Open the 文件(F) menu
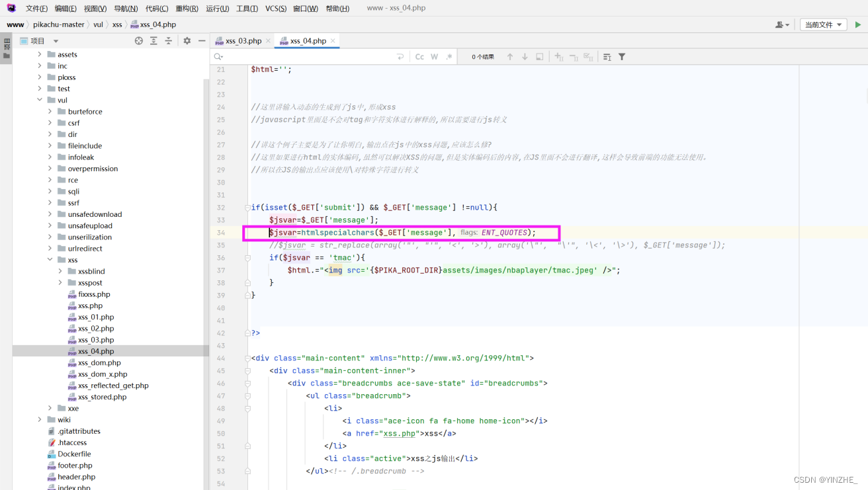Image resolution: width=868 pixels, height=490 pixels. tap(36, 9)
